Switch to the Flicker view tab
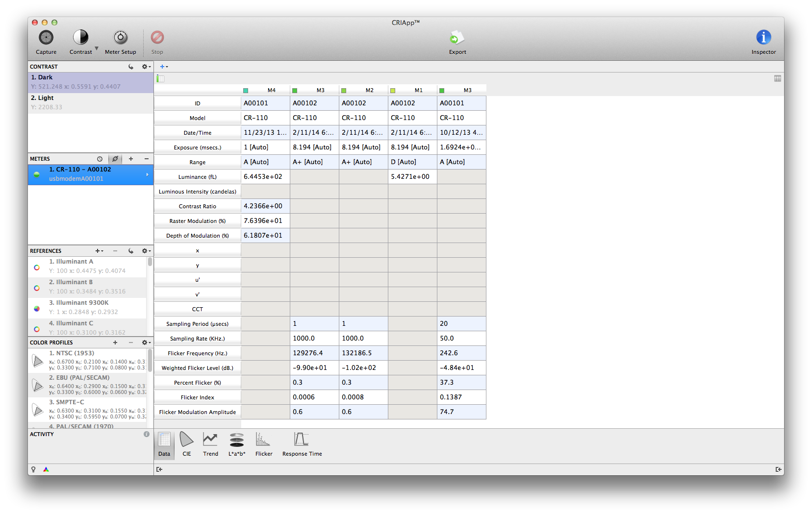Viewport: 812px width, 514px height. pos(264,444)
